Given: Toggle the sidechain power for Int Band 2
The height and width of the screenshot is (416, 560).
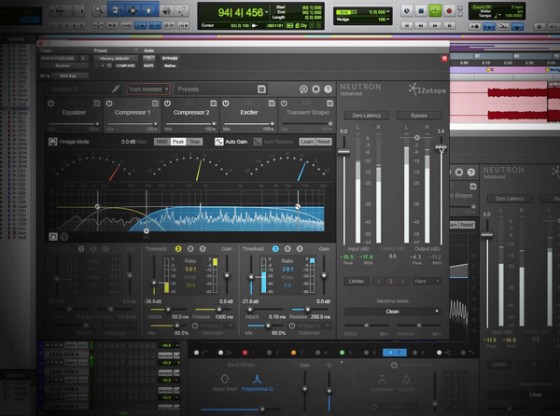Looking at the screenshot, I should pos(195,326).
